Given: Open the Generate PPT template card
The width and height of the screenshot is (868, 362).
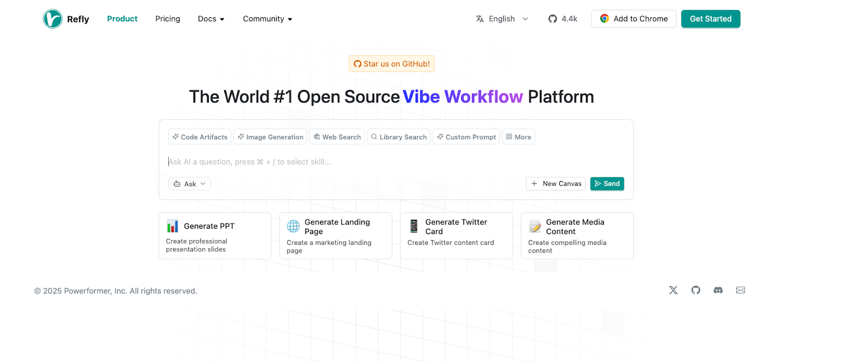Looking at the screenshot, I should click(x=215, y=236).
